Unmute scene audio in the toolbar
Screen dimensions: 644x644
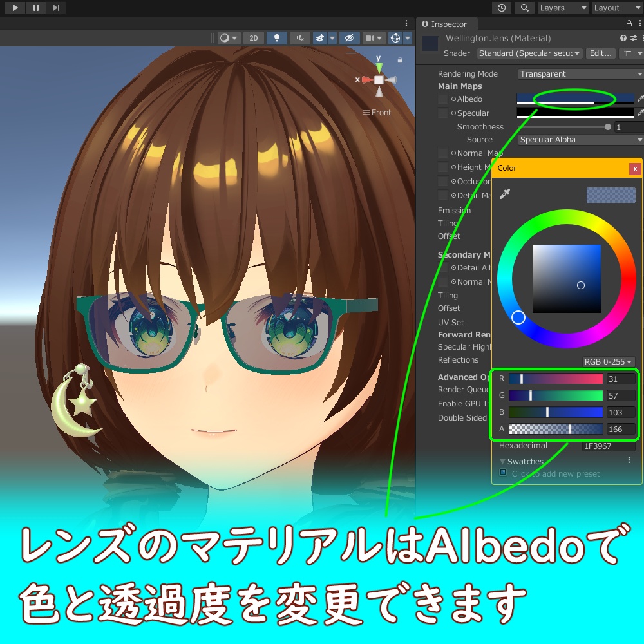click(x=299, y=38)
